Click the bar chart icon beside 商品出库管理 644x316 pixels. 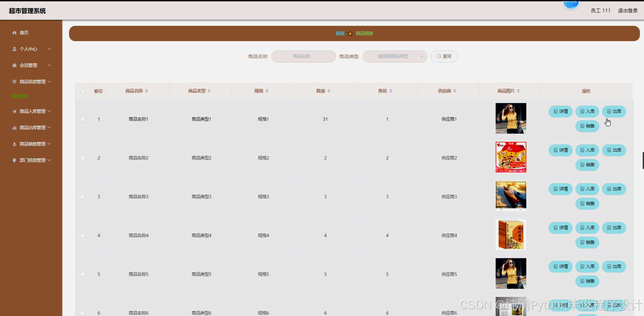[x=14, y=128]
